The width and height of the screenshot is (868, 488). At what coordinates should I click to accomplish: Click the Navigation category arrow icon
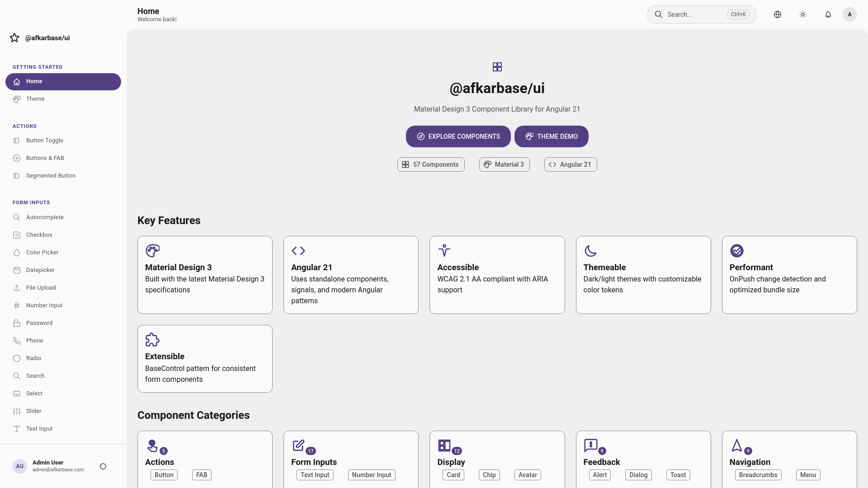click(737, 446)
